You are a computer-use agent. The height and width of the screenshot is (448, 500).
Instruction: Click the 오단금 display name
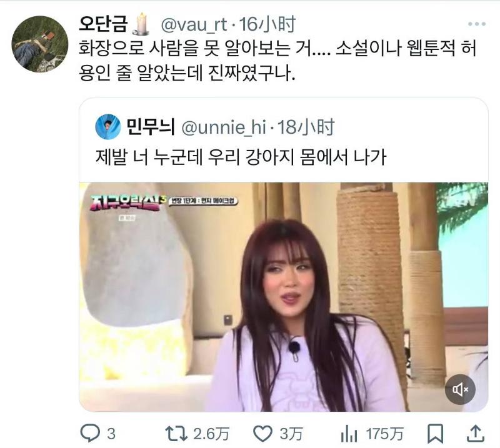[103, 24]
